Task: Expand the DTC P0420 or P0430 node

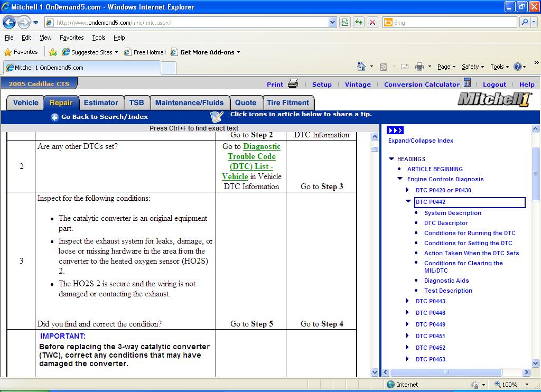Action: click(407, 190)
